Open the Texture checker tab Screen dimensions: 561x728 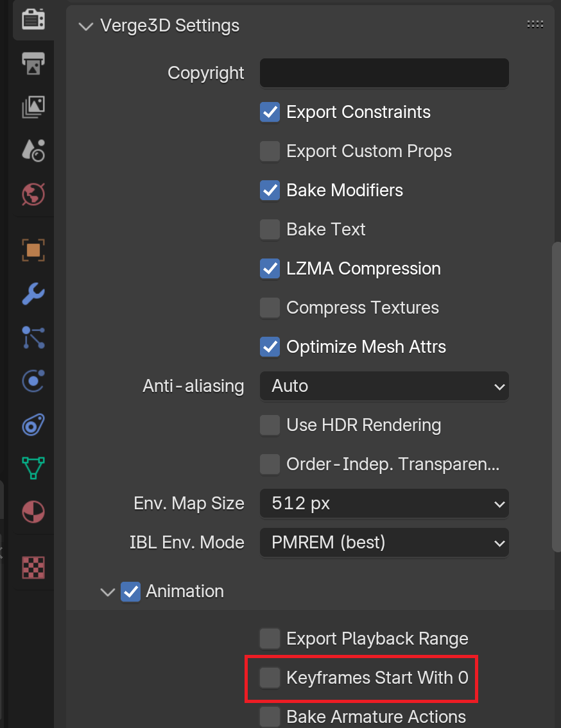coord(33,568)
